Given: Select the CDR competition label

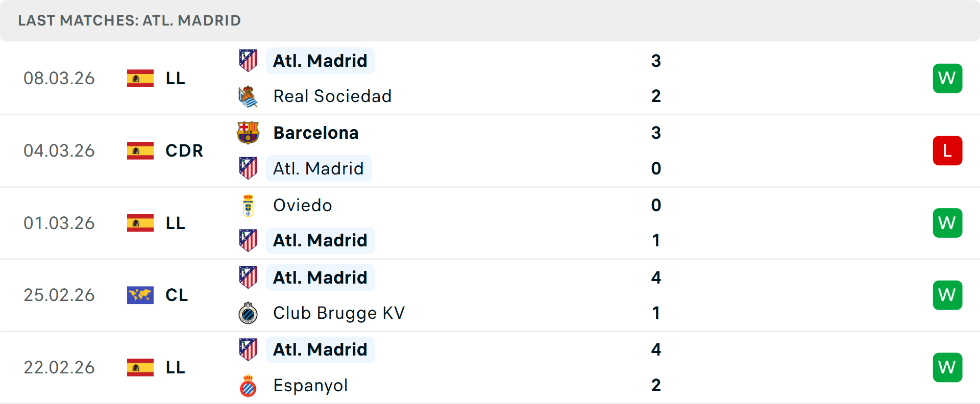Looking at the screenshot, I should click(184, 150).
